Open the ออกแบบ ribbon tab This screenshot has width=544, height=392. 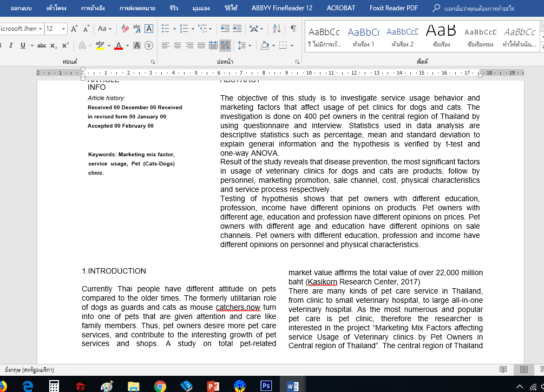[21, 8]
